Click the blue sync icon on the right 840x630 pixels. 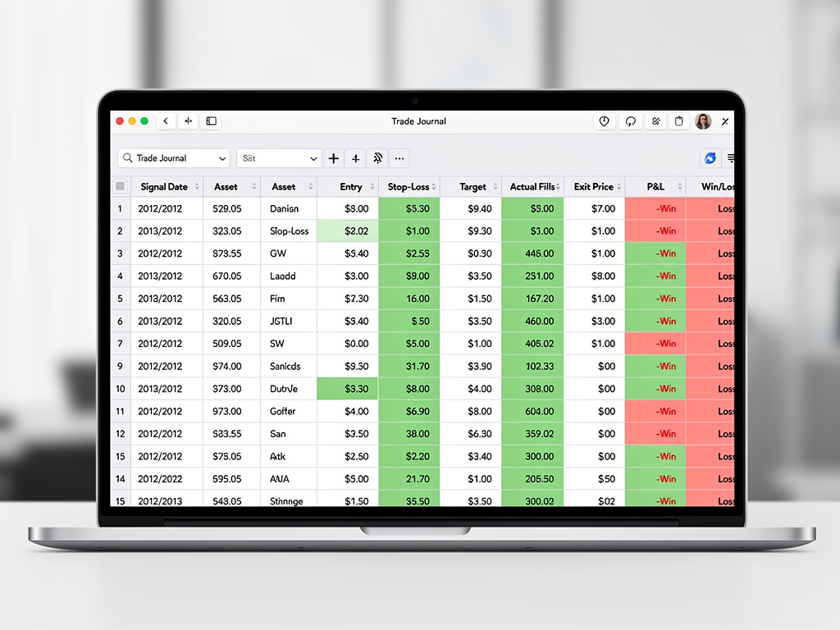pyautogui.click(x=710, y=157)
